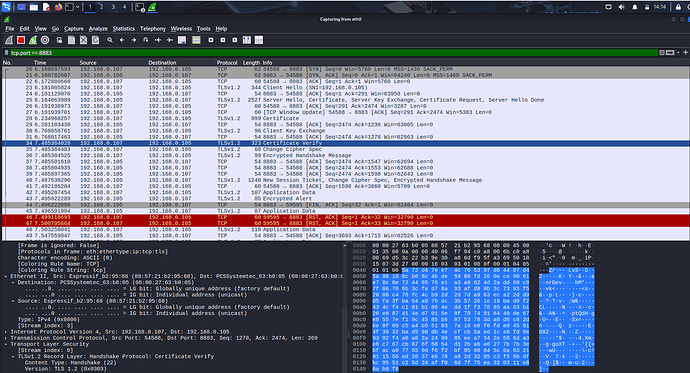Switch to workspace 2
The width and height of the screenshot is (690, 373).
coord(101,7)
